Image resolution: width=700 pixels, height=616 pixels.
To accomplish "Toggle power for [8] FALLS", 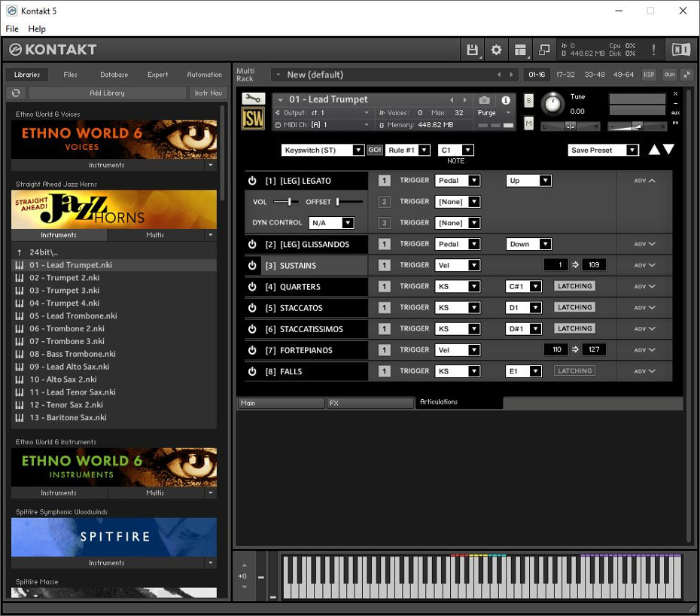I will (252, 371).
